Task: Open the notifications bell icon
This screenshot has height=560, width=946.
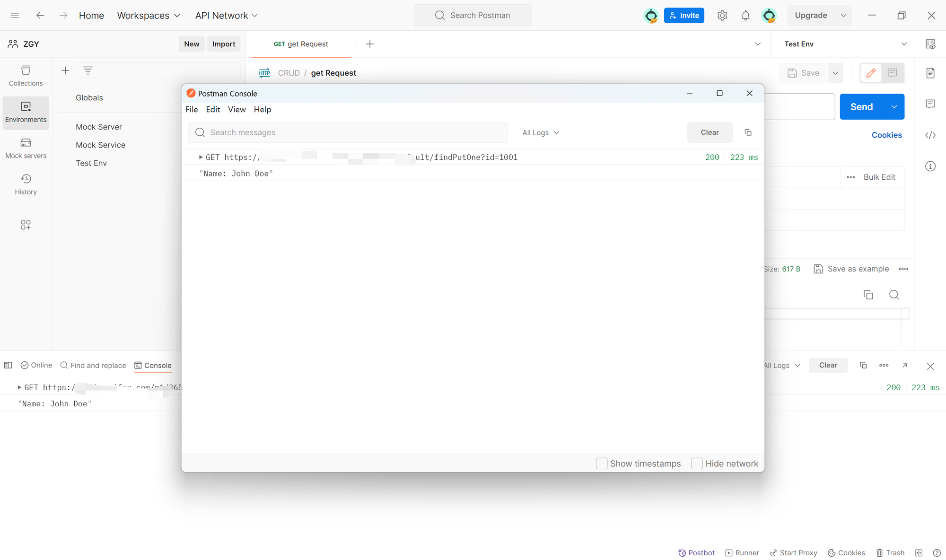Action: pos(745,16)
